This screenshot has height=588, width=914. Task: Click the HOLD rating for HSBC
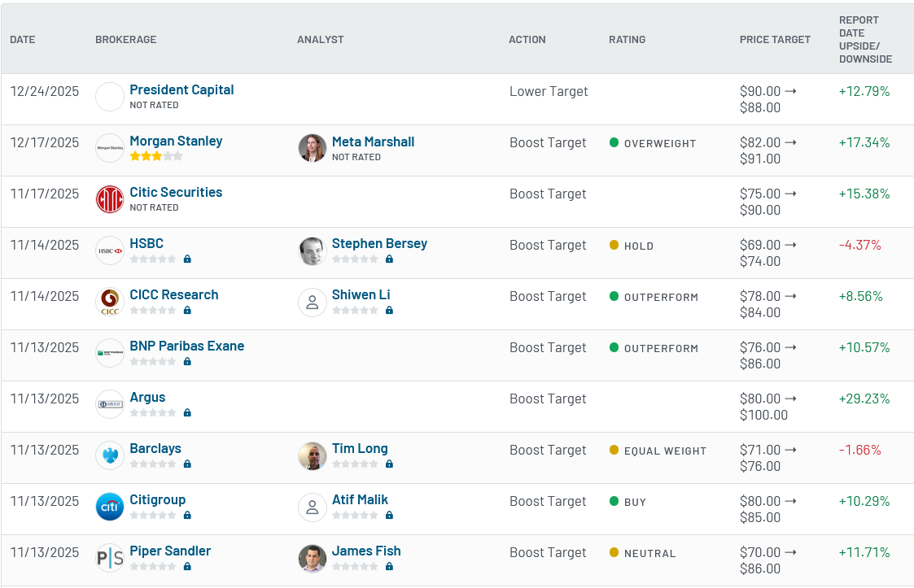[x=632, y=246]
